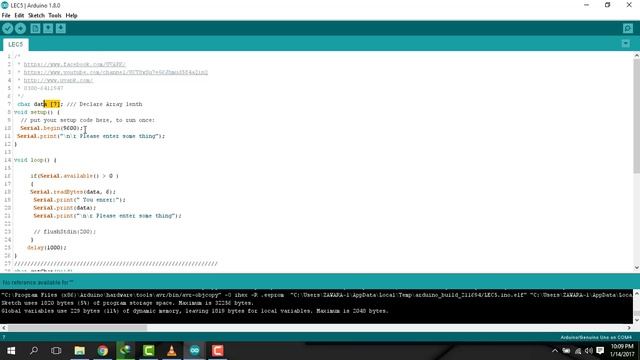The image size is (640, 360).
Task: Click the Serial.readBytes(data, 6) line
Action: click(x=73, y=192)
